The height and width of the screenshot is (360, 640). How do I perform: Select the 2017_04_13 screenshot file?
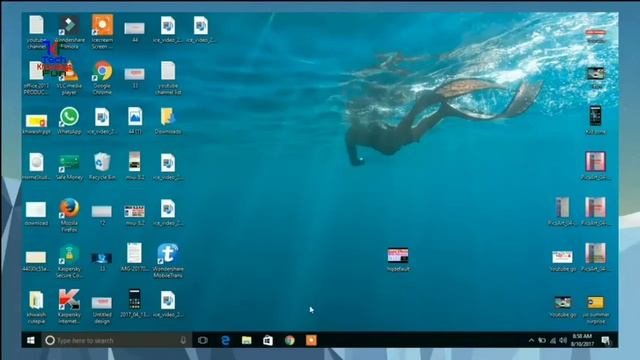pyautogui.click(x=135, y=304)
